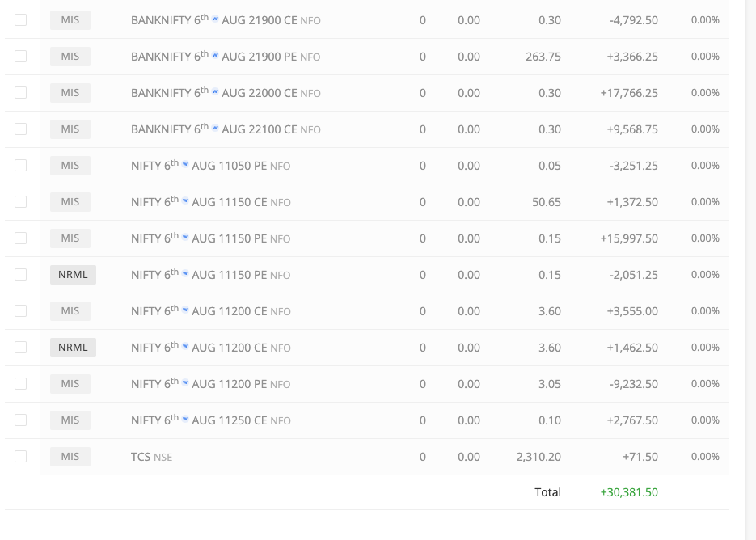Click MIS tag on BANKNIFTY 22000 CE row
This screenshot has width=756, height=540.
click(70, 93)
